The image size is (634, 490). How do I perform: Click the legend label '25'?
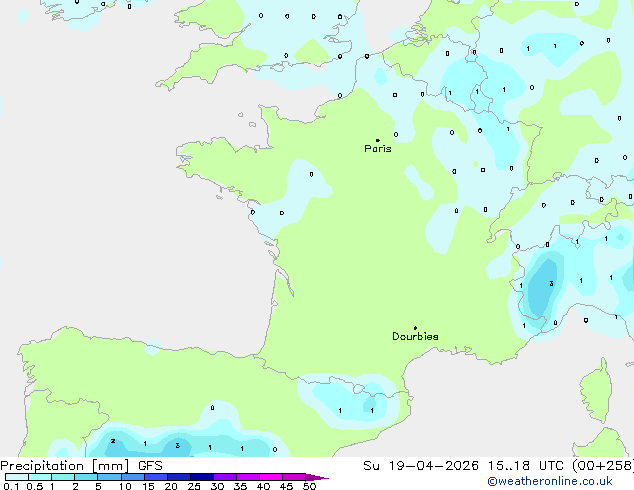[194, 486]
